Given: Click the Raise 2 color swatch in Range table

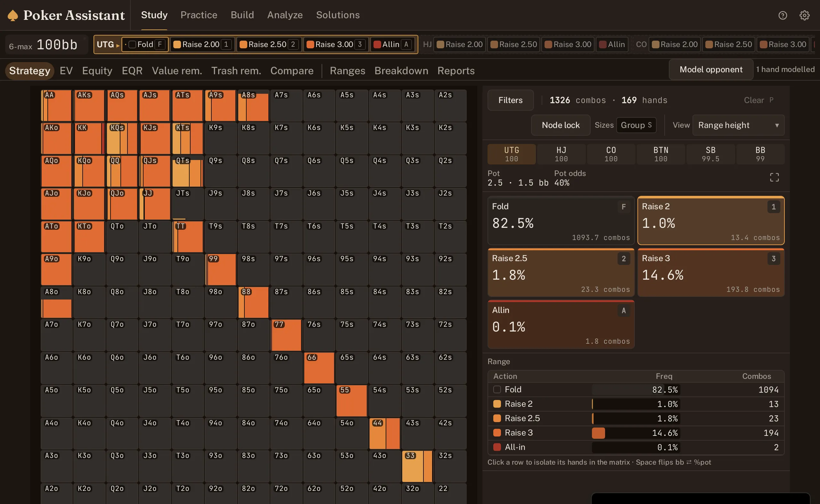Looking at the screenshot, I should click(497, 404).
